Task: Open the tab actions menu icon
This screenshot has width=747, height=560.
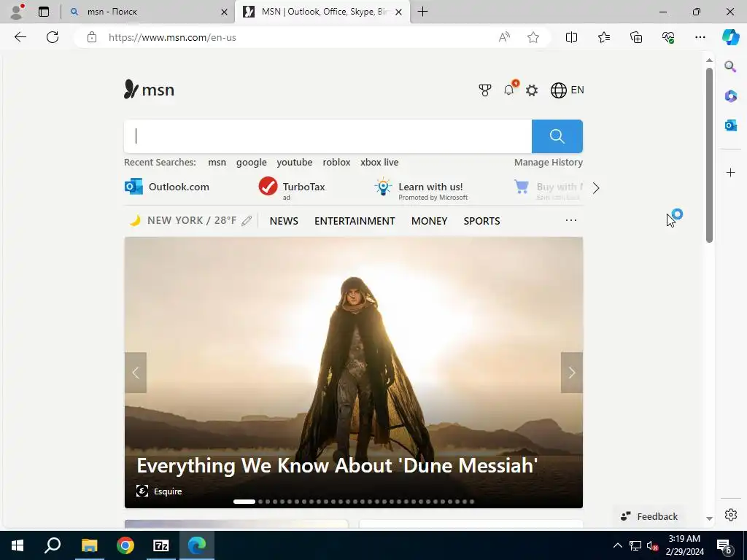Action: point(44,12)
